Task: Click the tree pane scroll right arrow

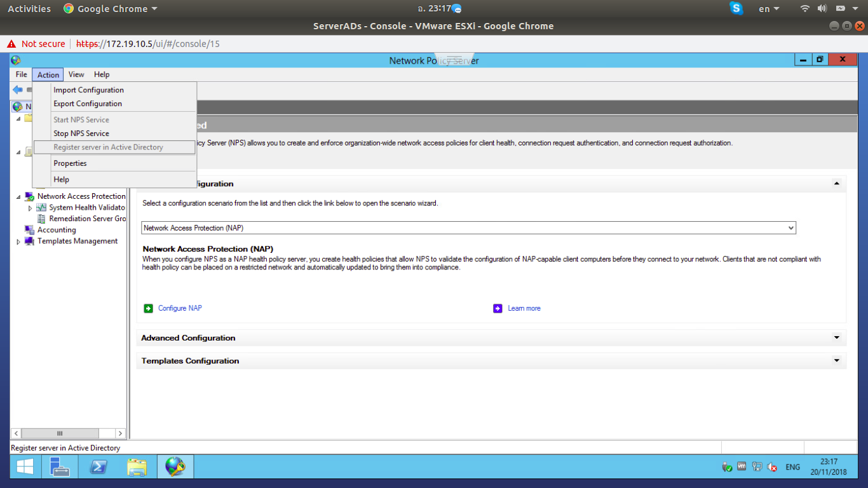Action: click(x=120, y=433)
